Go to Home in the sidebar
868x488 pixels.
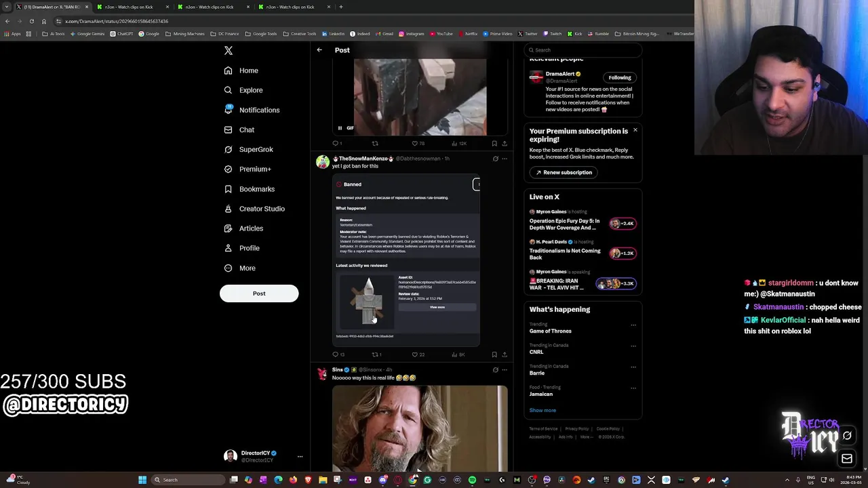(241, 70)
